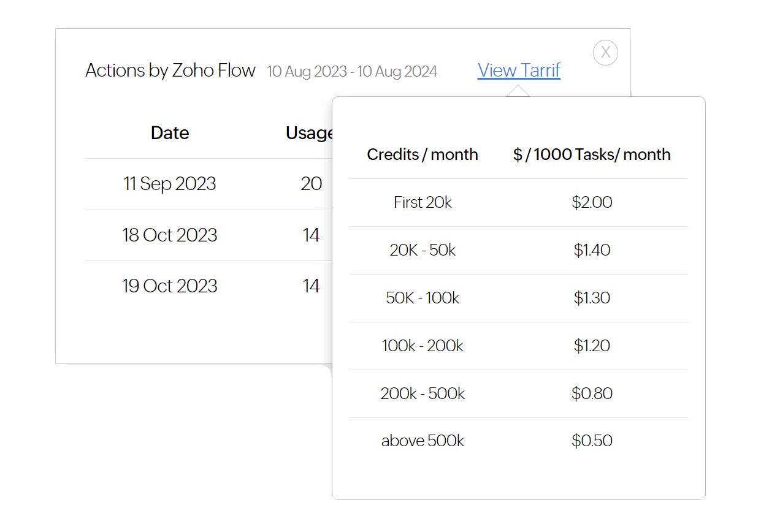
Task: Click the $ / 1000 Tasks/ month header
Action: click(x=592, y=154)
